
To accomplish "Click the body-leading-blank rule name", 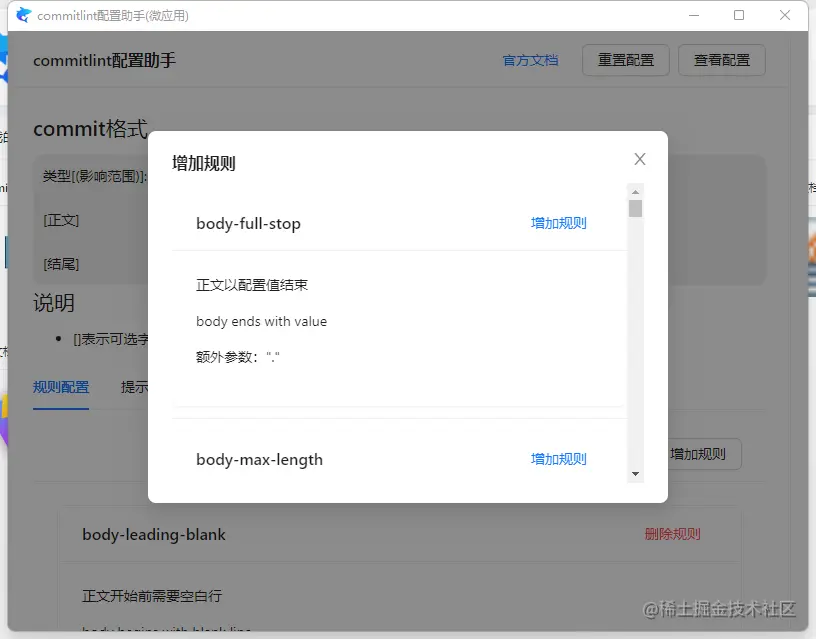I will coord(154,534).
